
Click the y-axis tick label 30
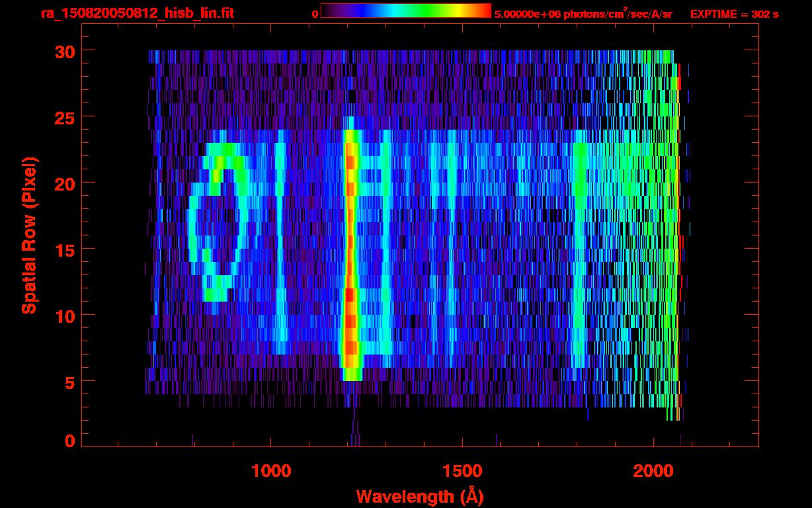coord(64,51)
